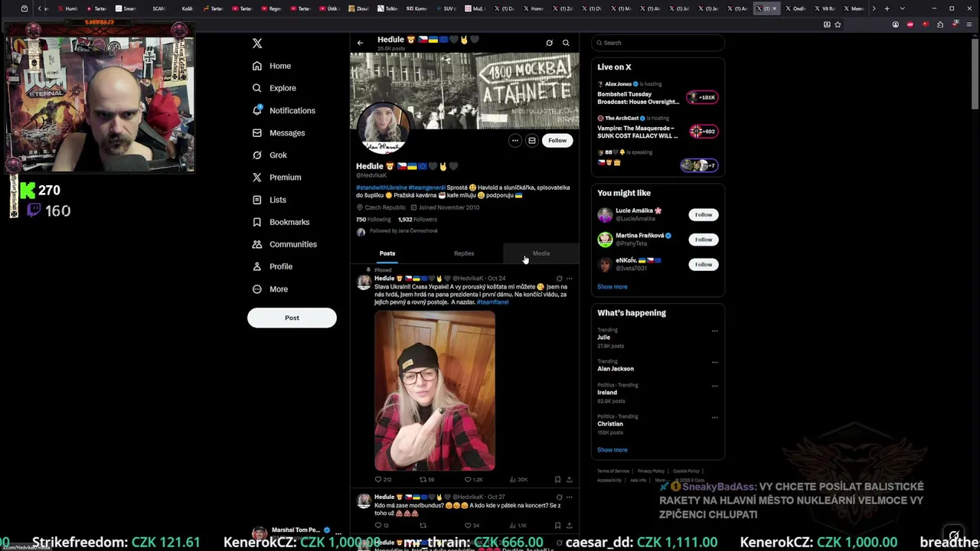Follow Lucie Amálka
The image size is (980, 551).
pyautogui.click(x=704, y=215)
